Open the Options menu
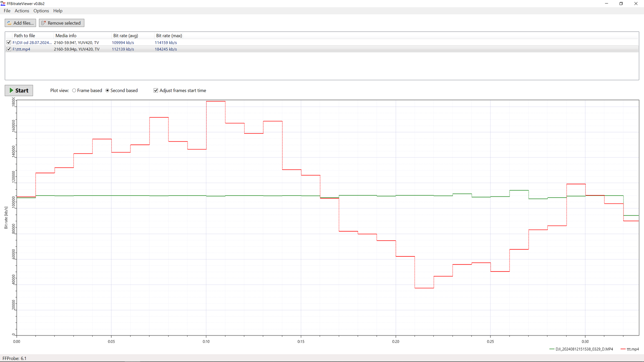This screenshot has height=362, width=644. click(41, 11)
